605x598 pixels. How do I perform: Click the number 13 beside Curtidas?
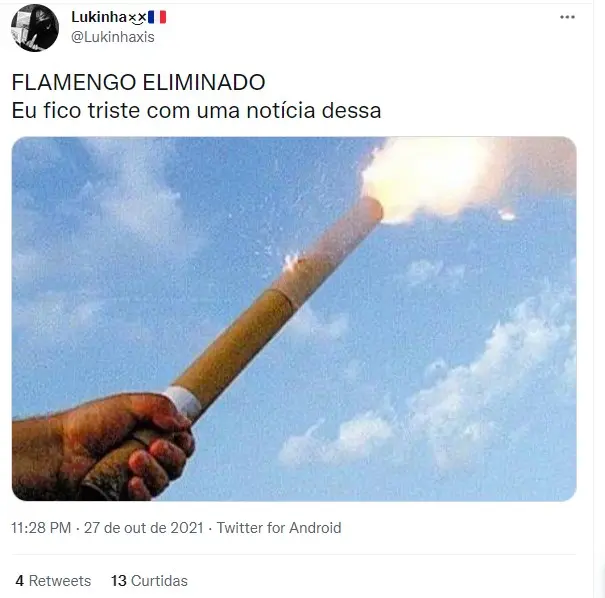[119, 581]
